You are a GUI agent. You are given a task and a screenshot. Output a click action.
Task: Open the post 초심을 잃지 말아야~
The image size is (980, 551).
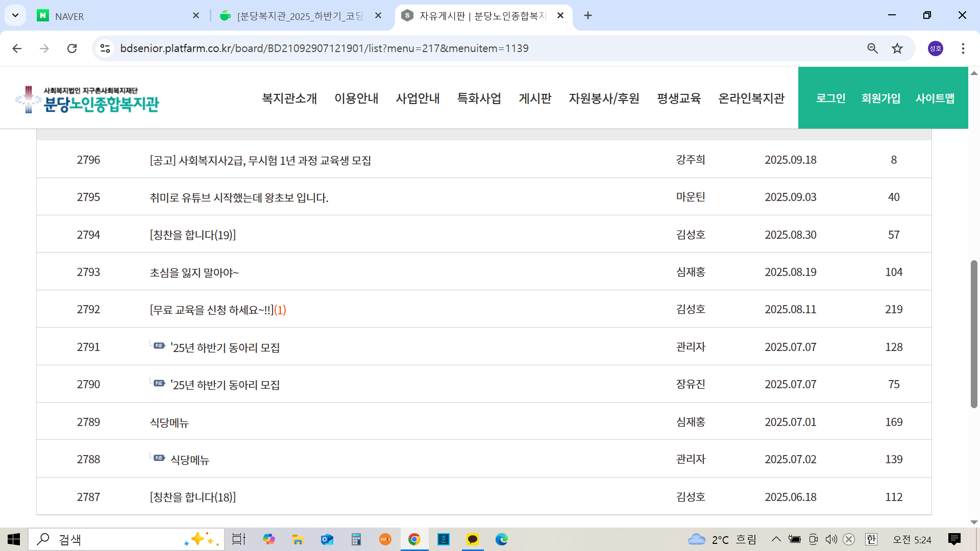coord(194,272)
